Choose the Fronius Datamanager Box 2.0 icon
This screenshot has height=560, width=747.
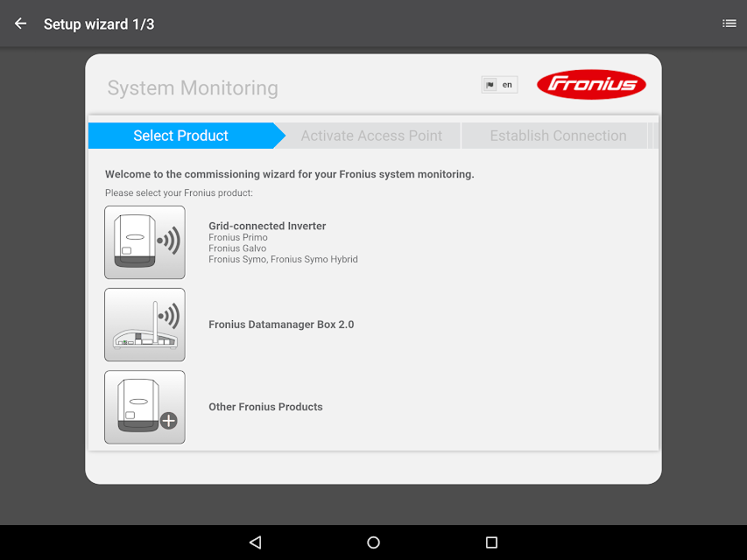(144, 325)
